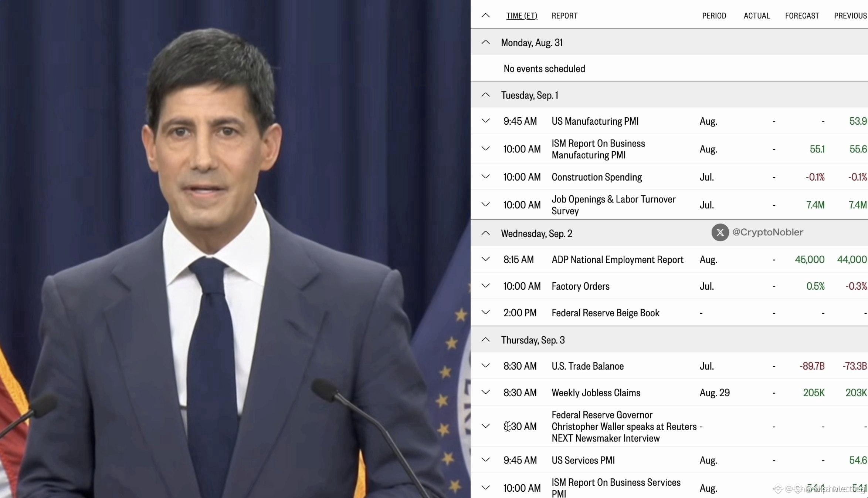Select the "US Services PMI" report name
Viewport: 868px width, 498px height.
583,460
